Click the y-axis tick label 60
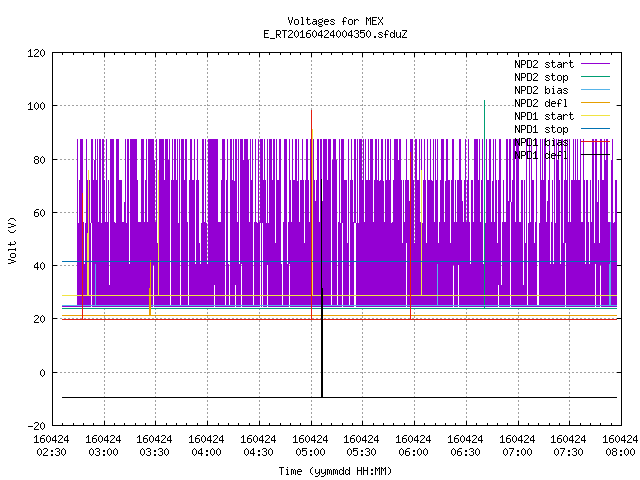The width and height of the screenshot is (640, 480). [40, 213]
